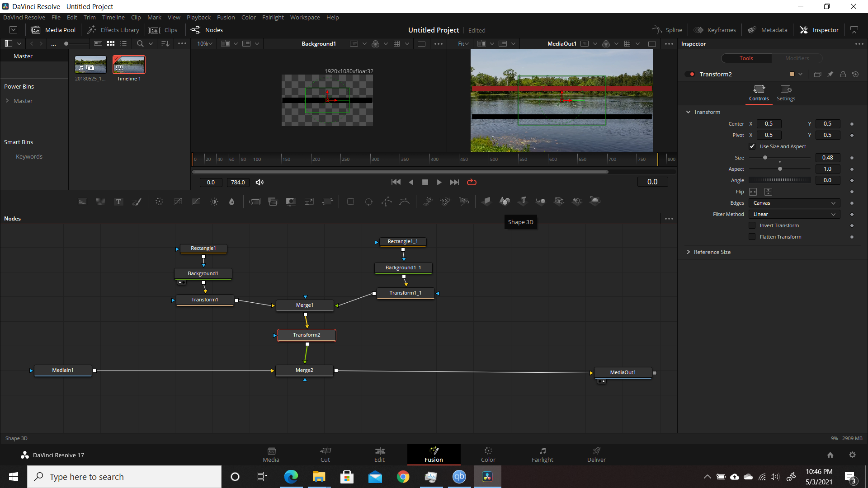This screenshot has width=868, height=488.
Task: Add a Fast Noise tool from toolbar
Action: point(100,202)
